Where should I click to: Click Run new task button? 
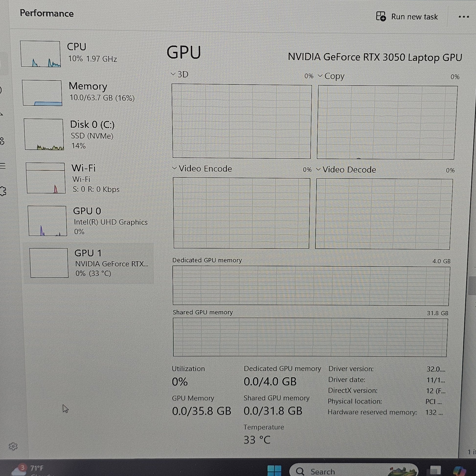407,16
